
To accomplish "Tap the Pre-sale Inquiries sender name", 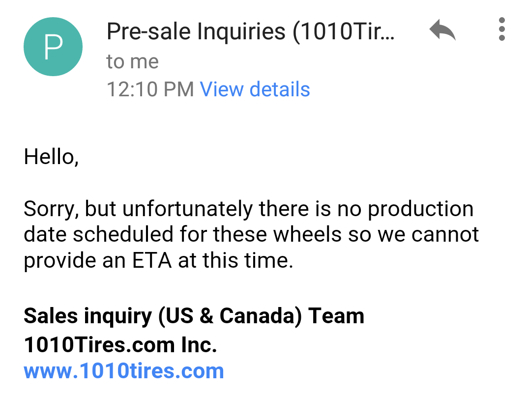I will point(250,32).
